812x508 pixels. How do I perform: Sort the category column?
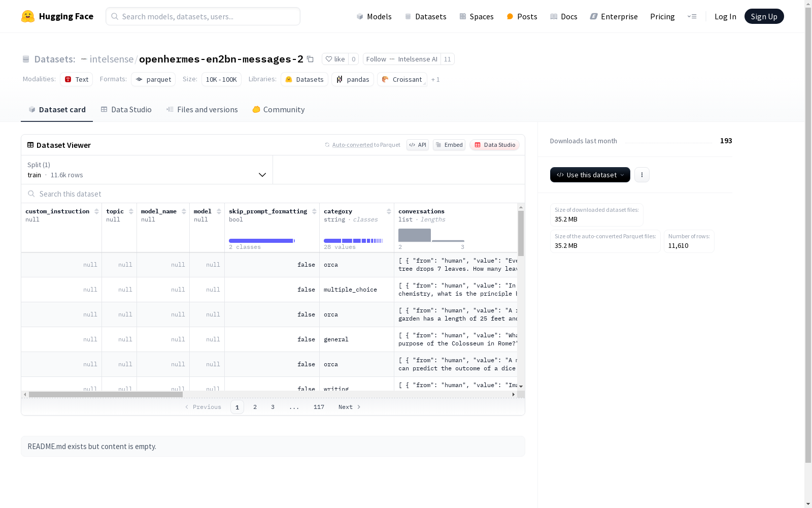click(x=389, y=211)
